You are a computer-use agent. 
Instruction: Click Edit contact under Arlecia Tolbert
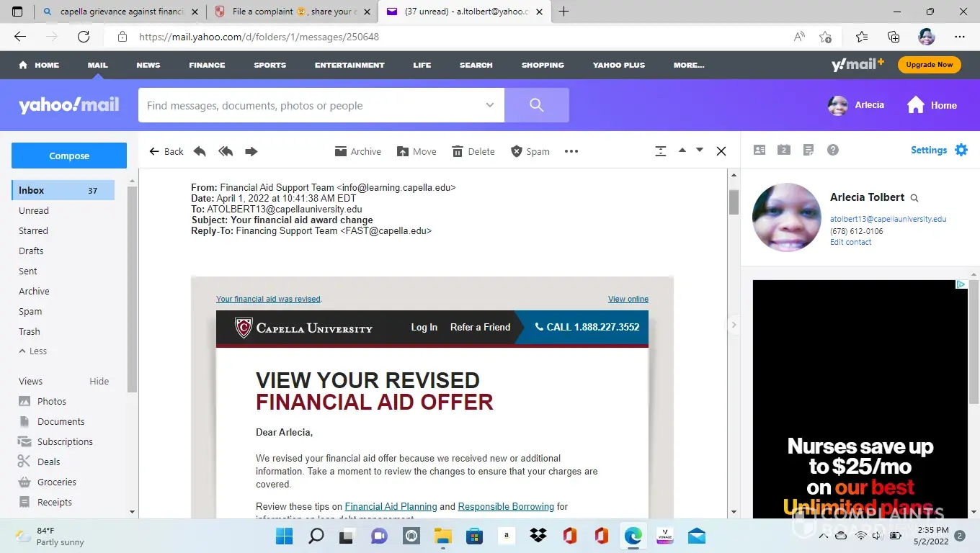(851, 242)
